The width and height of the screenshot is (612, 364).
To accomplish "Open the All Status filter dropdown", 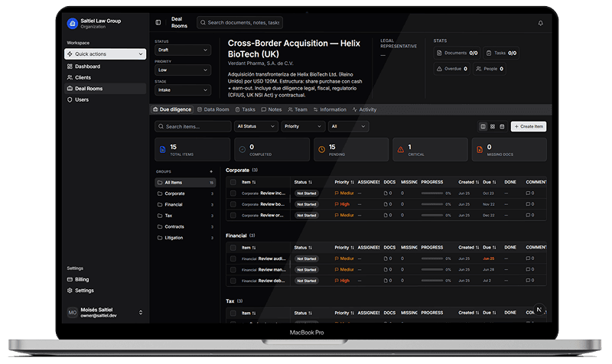I will pyautogui.click(x=256, y=126).
